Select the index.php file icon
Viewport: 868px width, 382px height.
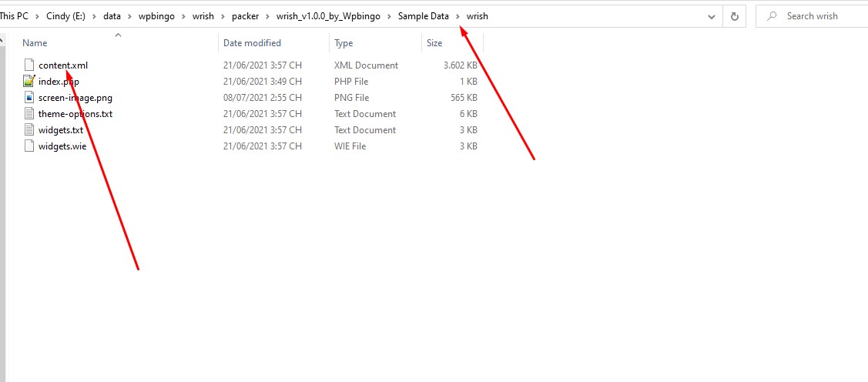tap(28, 82)
